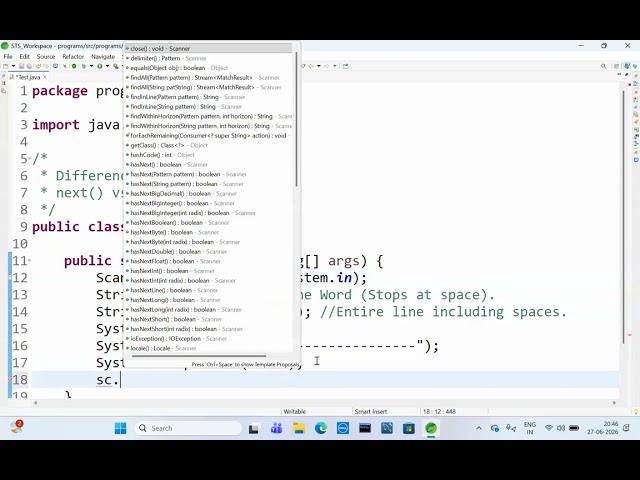Click the error marker on line 18
This screenshot has width=640, height=480.
coord(10,380)
